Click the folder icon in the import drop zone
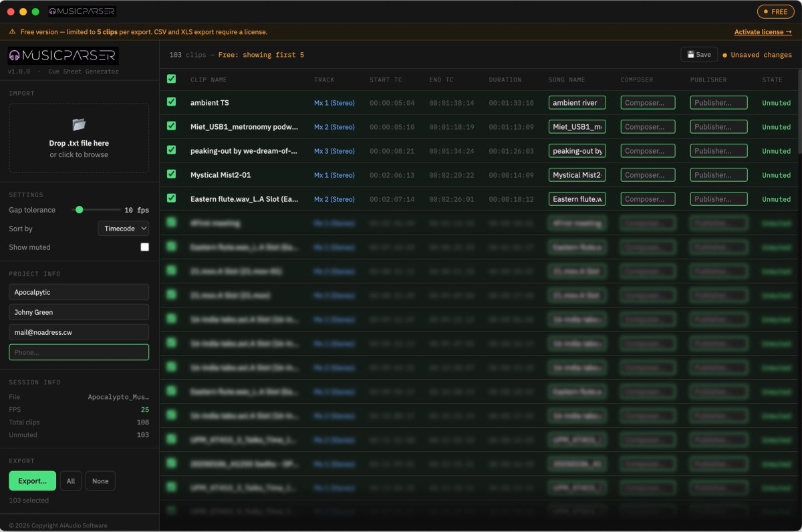This screenshot has width=802, height=532. pyautogui.click(x=79, y=124)
